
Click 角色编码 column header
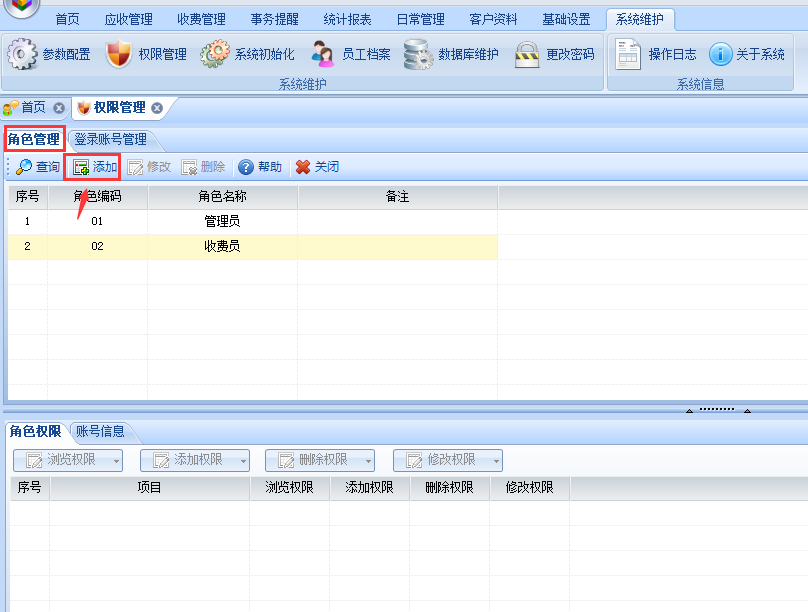coord(98,196)
